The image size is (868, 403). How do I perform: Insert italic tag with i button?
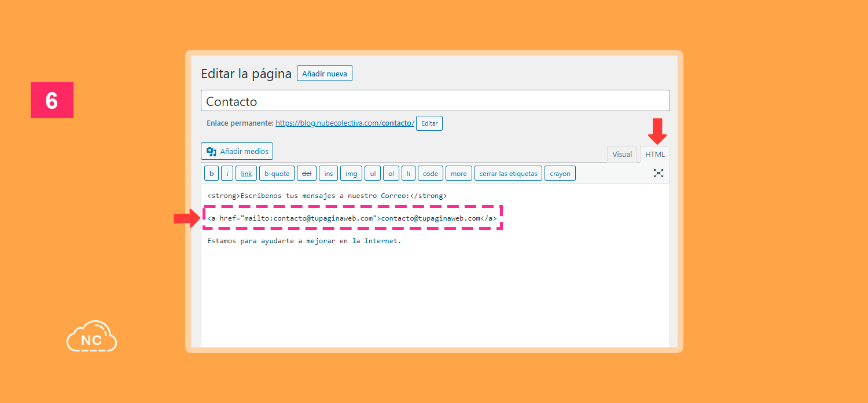pos(228,173)
